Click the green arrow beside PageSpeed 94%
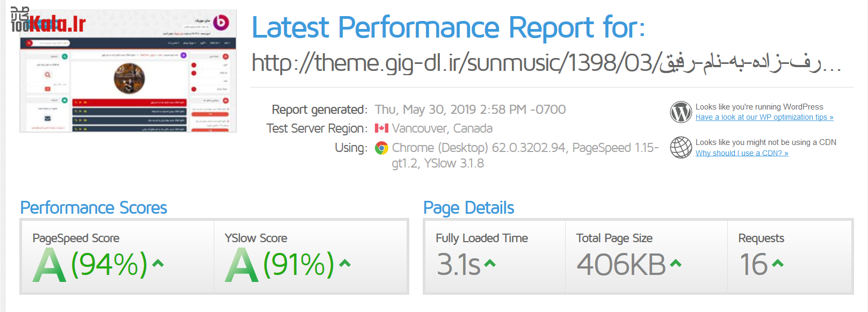The height and width of the screenshot is (312, 868). click(x=157, y=263)
